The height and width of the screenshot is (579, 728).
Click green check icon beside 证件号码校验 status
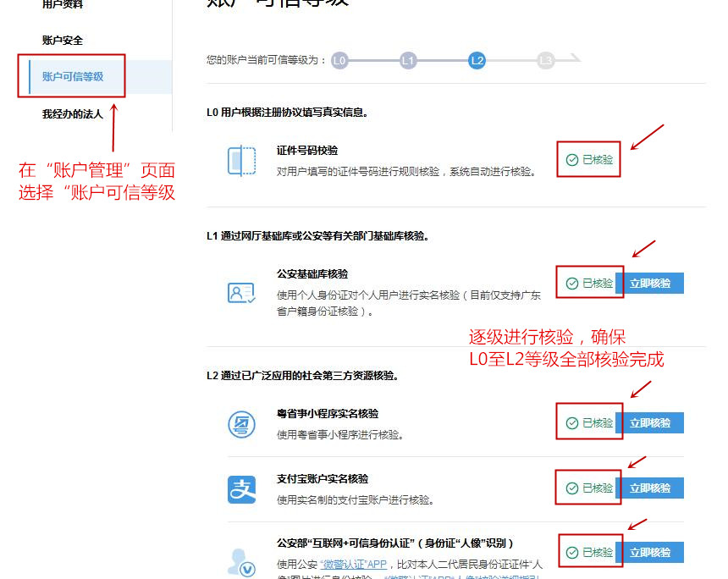point(572,159)
